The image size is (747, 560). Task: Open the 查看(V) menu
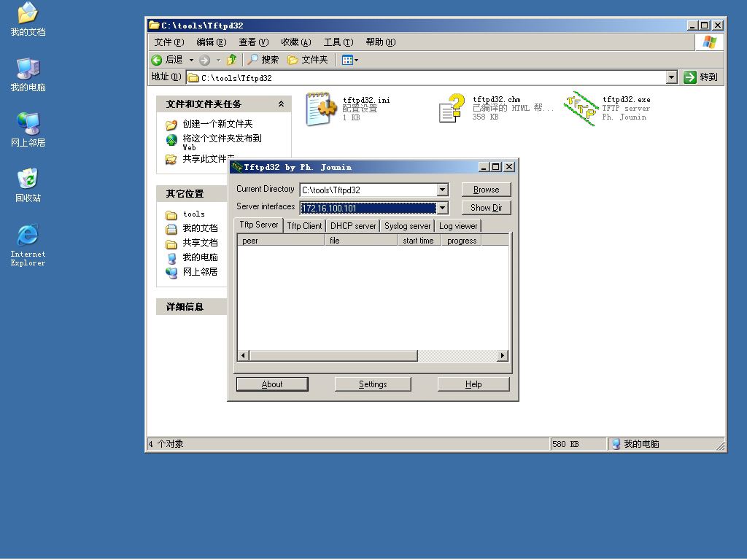[253, 42]
